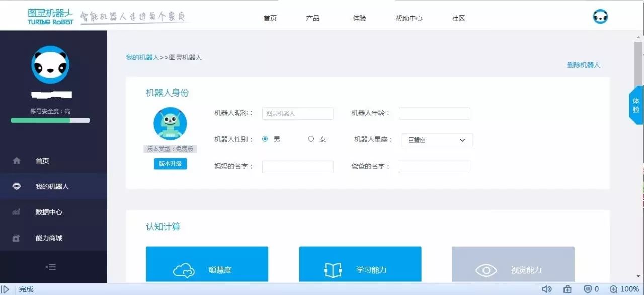This screenshot has height=295, width=644.
Task: Click the chart icon beside 数据中心
Action: (16, 212)
